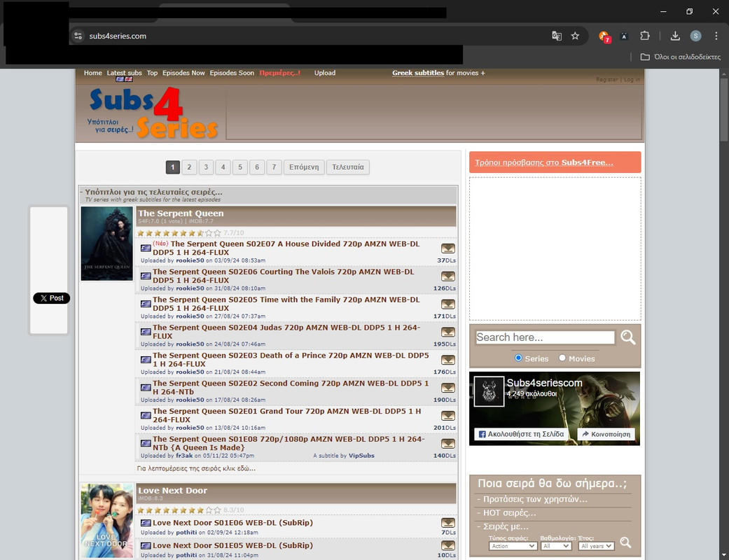729x560 pixels.
Task: Download The Serpent Queen S02E01 subtitle
Action: [x=447, y=416]
